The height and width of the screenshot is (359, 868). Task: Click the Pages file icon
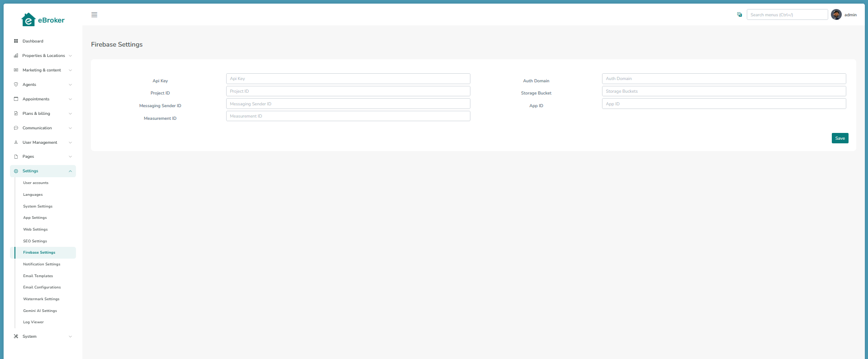pyautogui.click(x=16, y=156)
